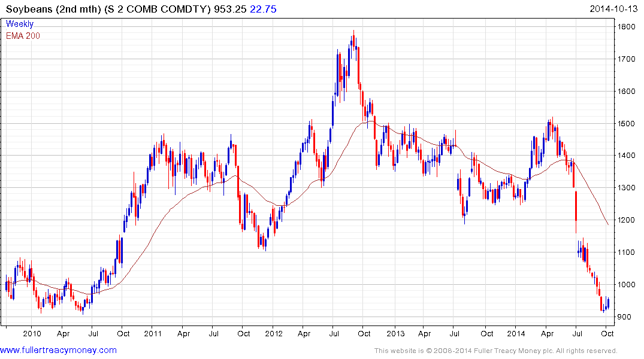Image resolution: width=644 pixels, height=359 pixels.
Task: Click the peak candlestick near 1800
Action: pyautogui.click(x=353, y=40)
